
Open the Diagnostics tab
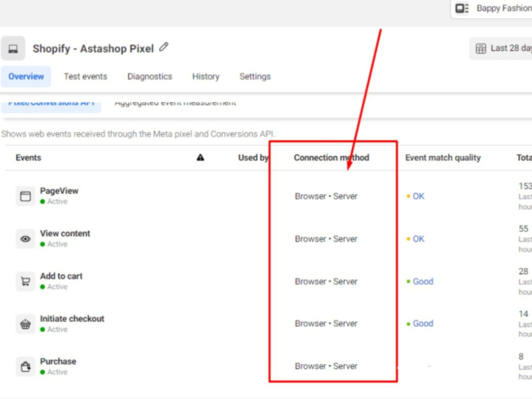point(149,76)
